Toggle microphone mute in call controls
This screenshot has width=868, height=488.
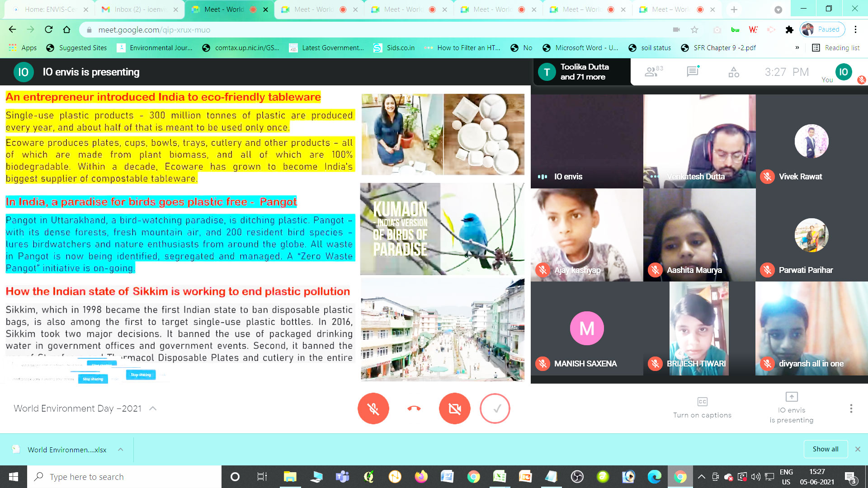pos(373,408)
